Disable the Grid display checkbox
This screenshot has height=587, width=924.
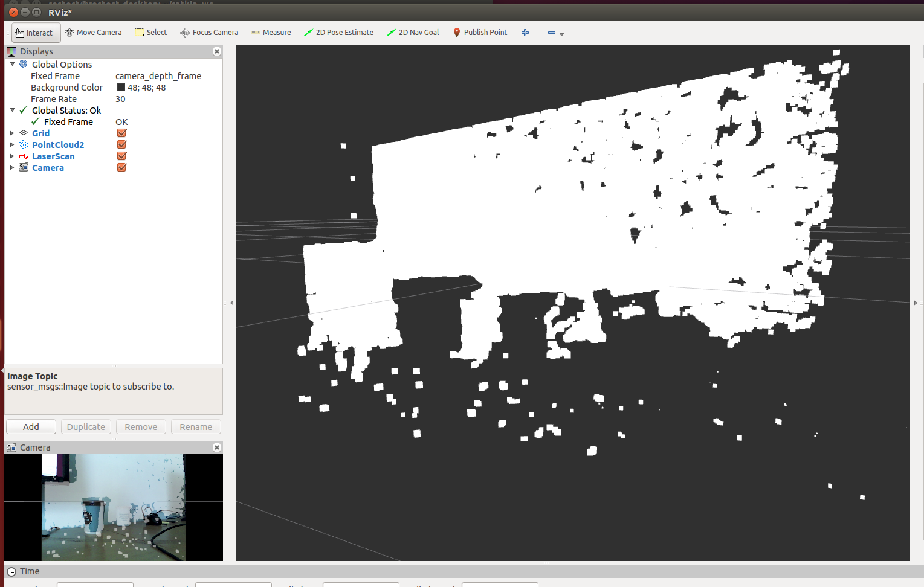tap(121, 133)
